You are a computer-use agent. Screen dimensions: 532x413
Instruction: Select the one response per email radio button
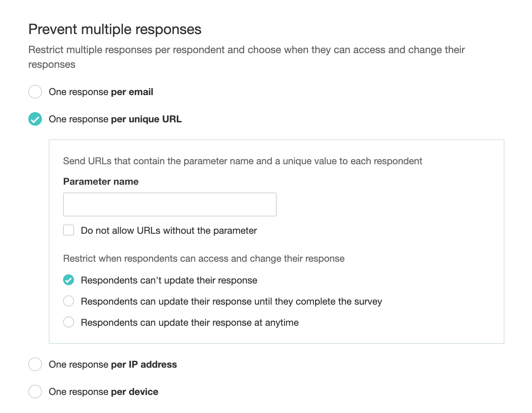pos(35,92)
